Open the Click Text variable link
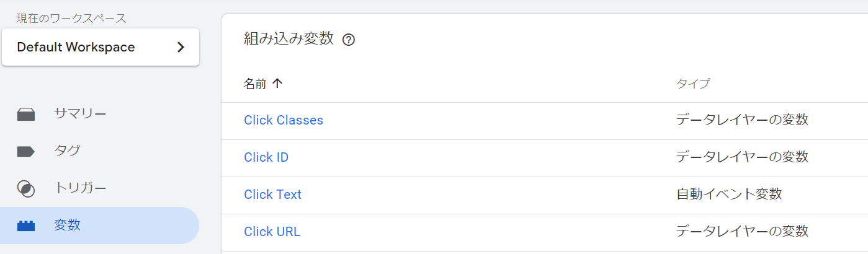 click(x=272, y=195)
